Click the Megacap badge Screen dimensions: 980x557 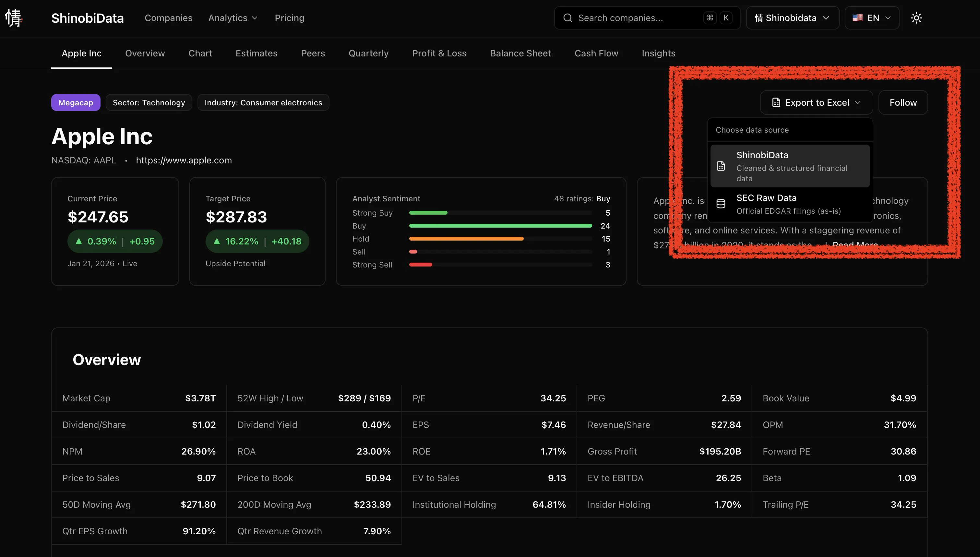point(76,102)
